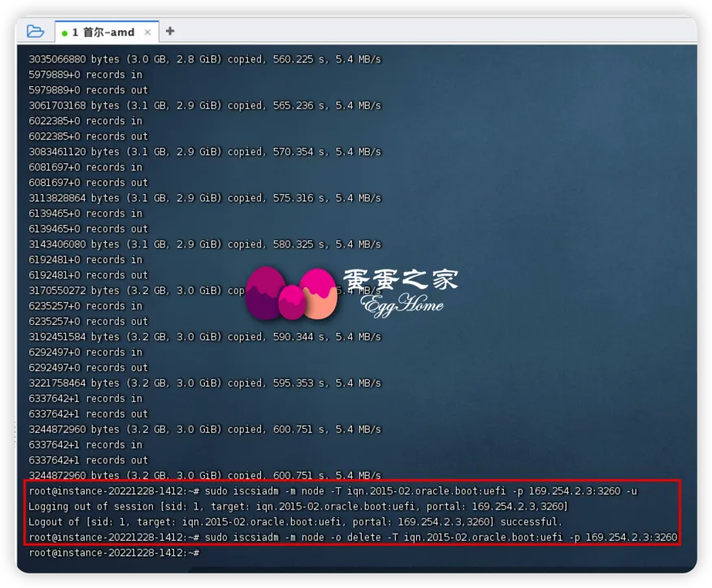Click the 3143406080 bytes copied line
Image resolution: width=712 pixels, height=588 pixels.
pyautogui.click(x=204, y=244)
